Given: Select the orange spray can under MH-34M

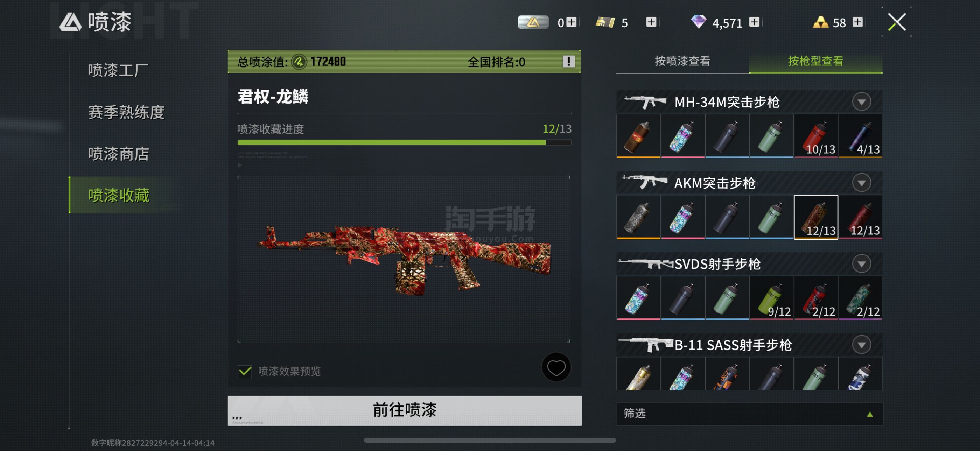Looking at the screenshot, I should pyautogui.click(x=638, y=136).
